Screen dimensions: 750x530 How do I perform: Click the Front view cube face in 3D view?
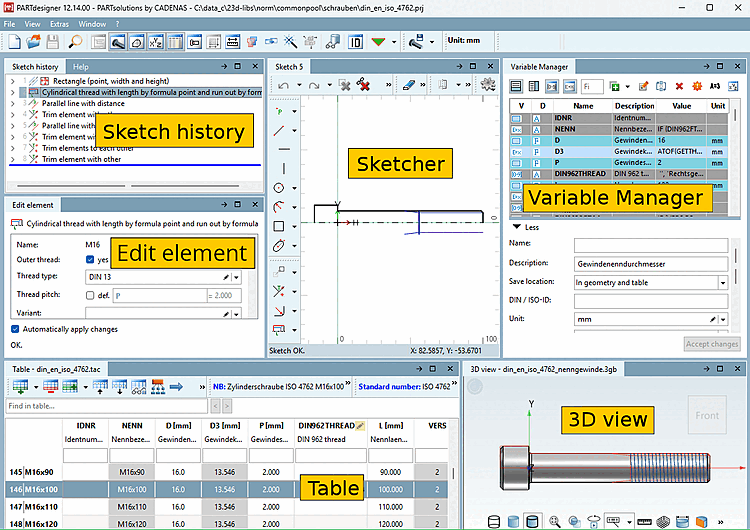click(707, 415)
